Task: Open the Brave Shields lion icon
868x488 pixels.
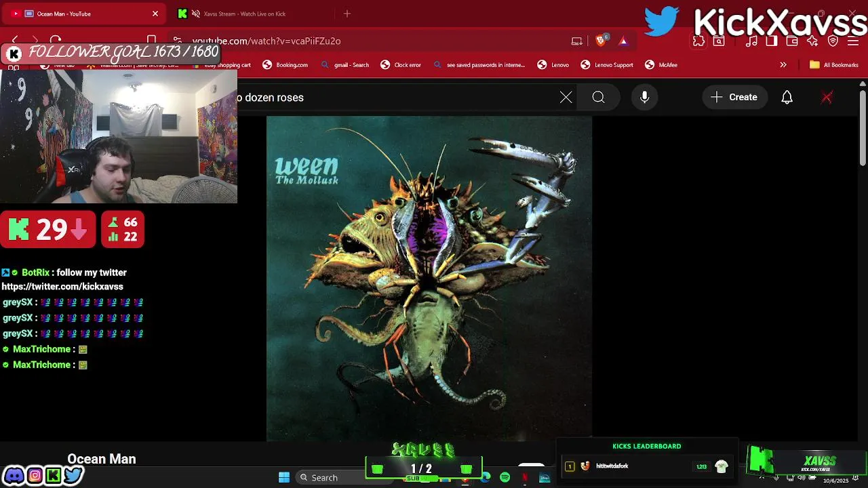Action: pyautogui.click(x=601, y=41)
